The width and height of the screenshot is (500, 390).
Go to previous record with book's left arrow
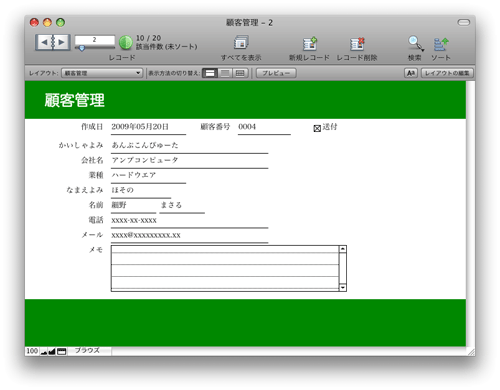click(x=44, y=42)
